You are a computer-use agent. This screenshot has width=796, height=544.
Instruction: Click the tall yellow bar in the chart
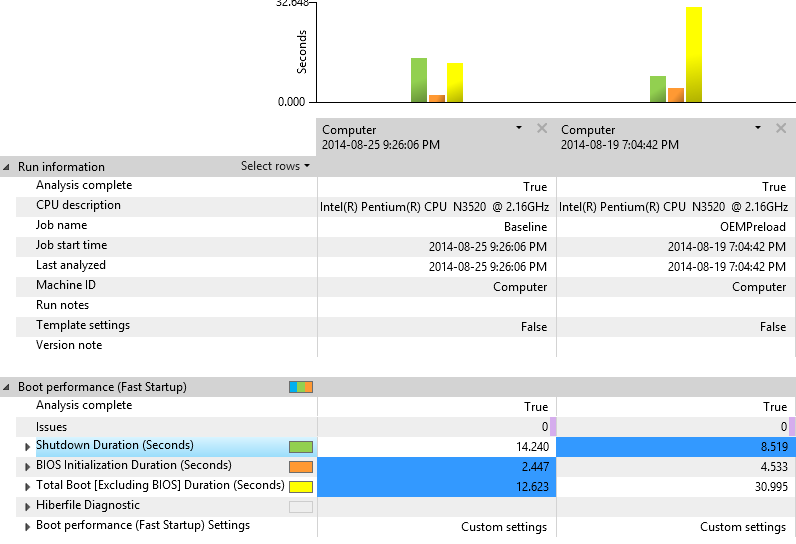tap(693, 55)
